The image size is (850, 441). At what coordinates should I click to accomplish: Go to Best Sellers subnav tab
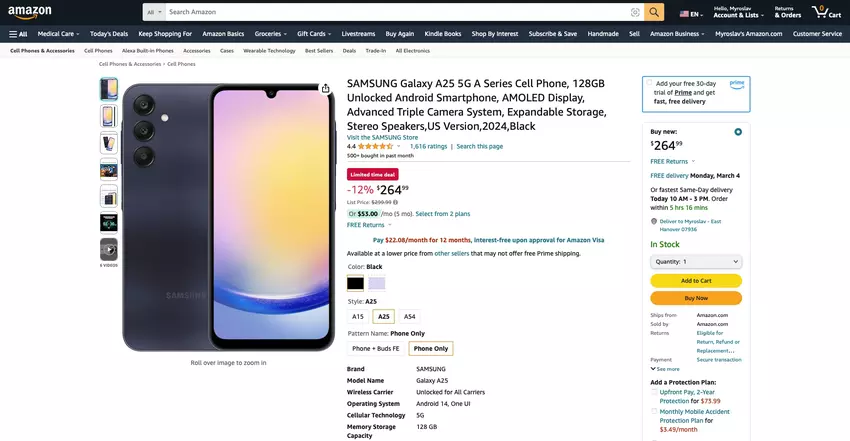point(319,50)
